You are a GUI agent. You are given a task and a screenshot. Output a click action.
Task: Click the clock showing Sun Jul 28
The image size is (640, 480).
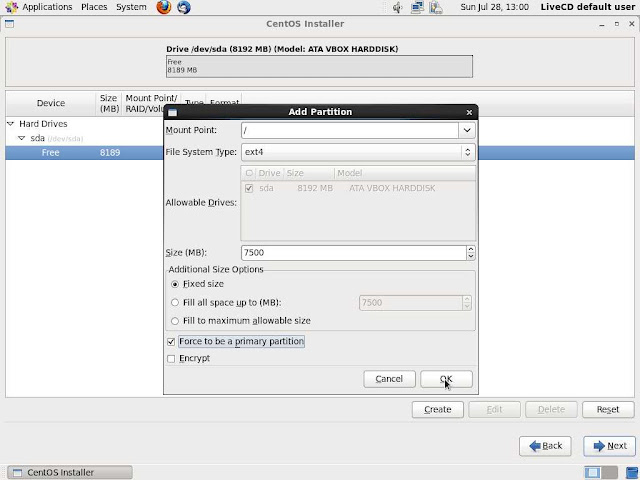click(x=494, y=7)
